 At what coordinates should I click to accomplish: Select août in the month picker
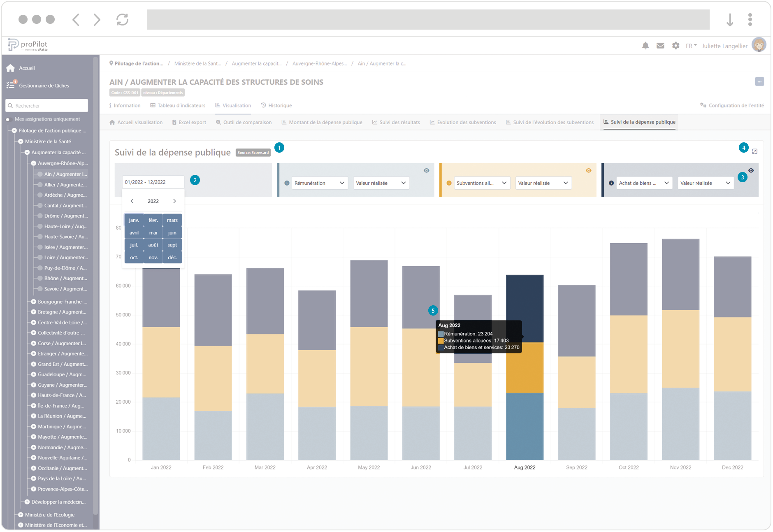(153, 245)
